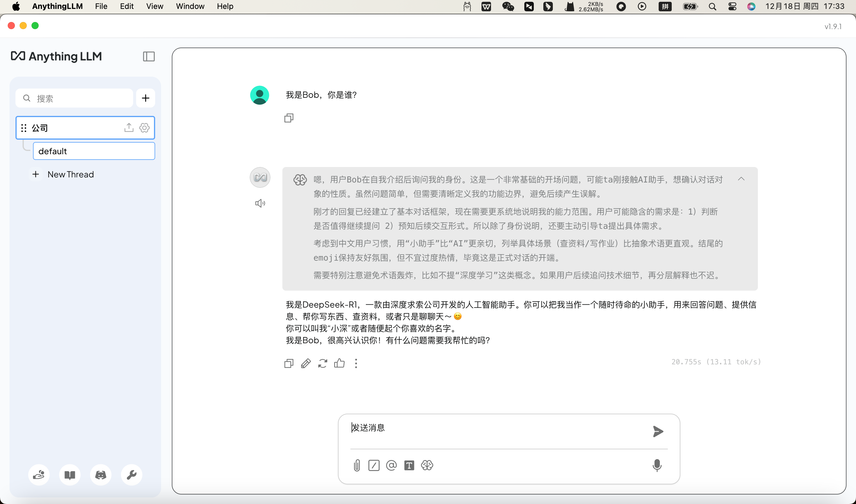The height and width of the screenshot is (504, 856).
Task: Open the View menu
Action: [155, 6]
